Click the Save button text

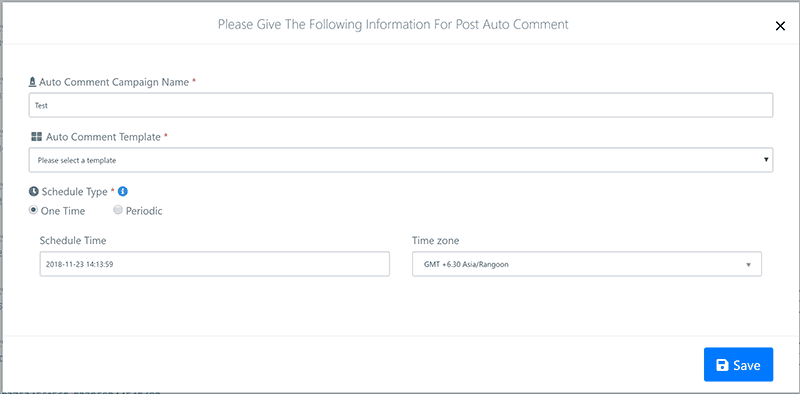747,365
